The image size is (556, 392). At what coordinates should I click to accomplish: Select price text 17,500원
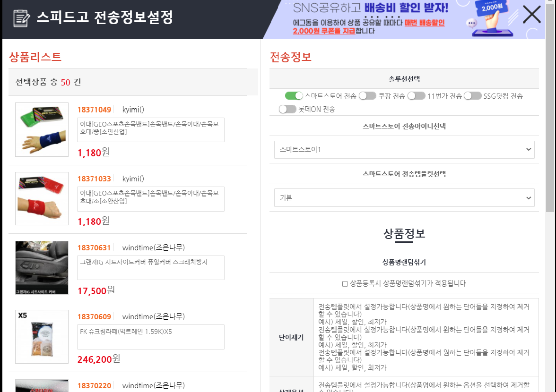[96, 290]
